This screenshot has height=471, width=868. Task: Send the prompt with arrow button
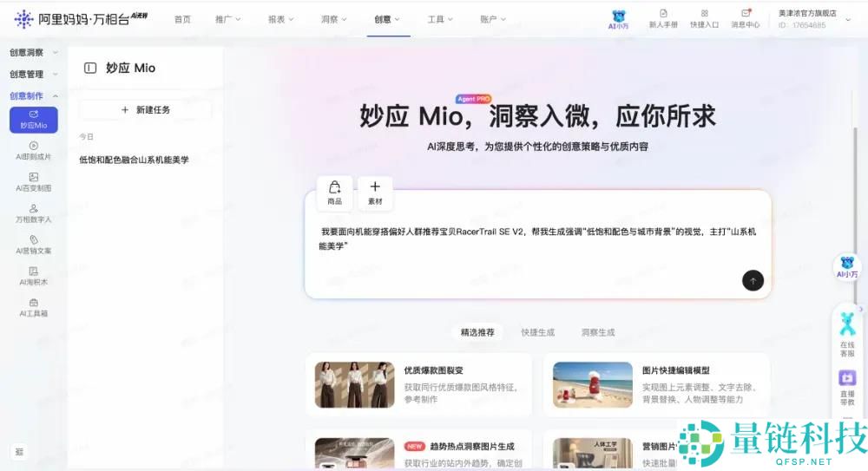(753, 281)
